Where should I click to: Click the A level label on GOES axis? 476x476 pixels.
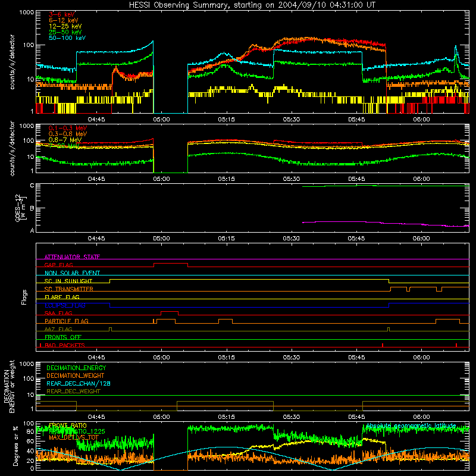32,230
